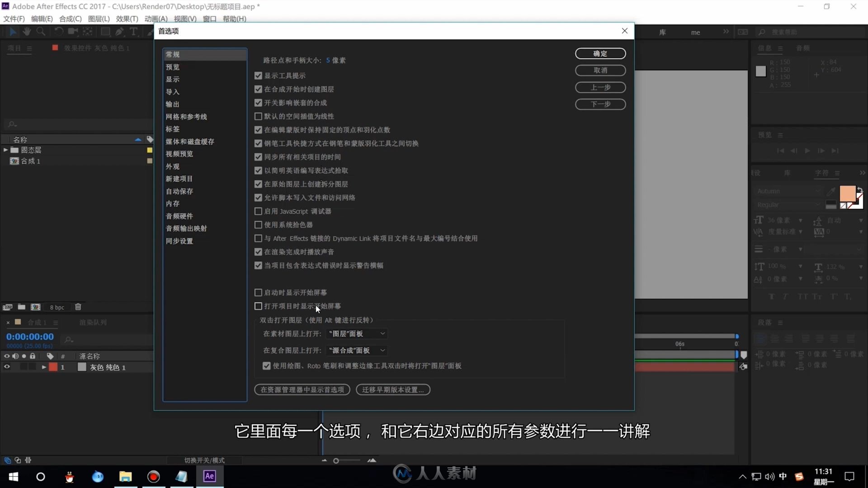Click the 预览 (Preview) settings tab
The width and height of the screenshot is (868, 488).
pyautogui.click(x=172, y=66)
